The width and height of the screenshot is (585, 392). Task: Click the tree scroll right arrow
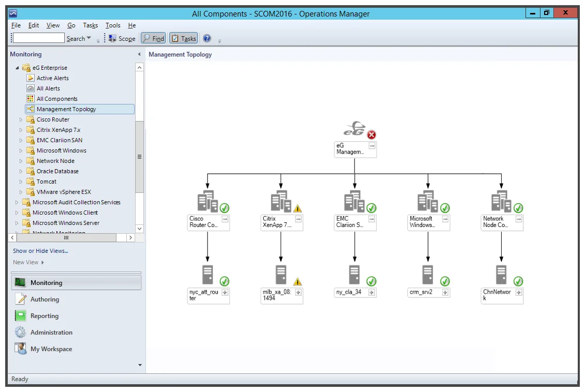[x=130, y=237]
